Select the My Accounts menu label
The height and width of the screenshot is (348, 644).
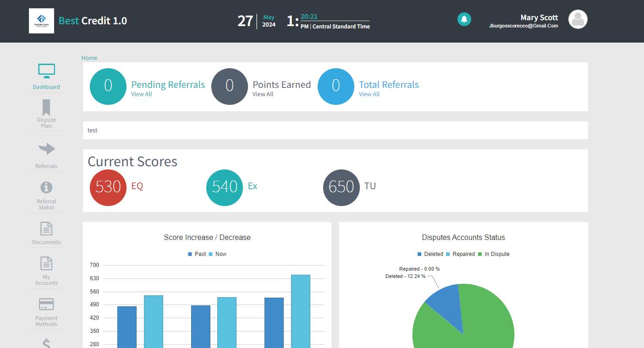point(46,280)
